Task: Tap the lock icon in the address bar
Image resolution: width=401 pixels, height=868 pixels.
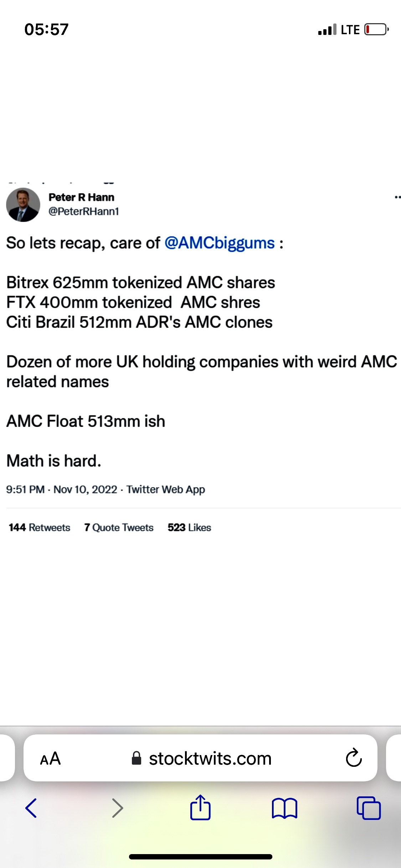Action: (137, 758)
